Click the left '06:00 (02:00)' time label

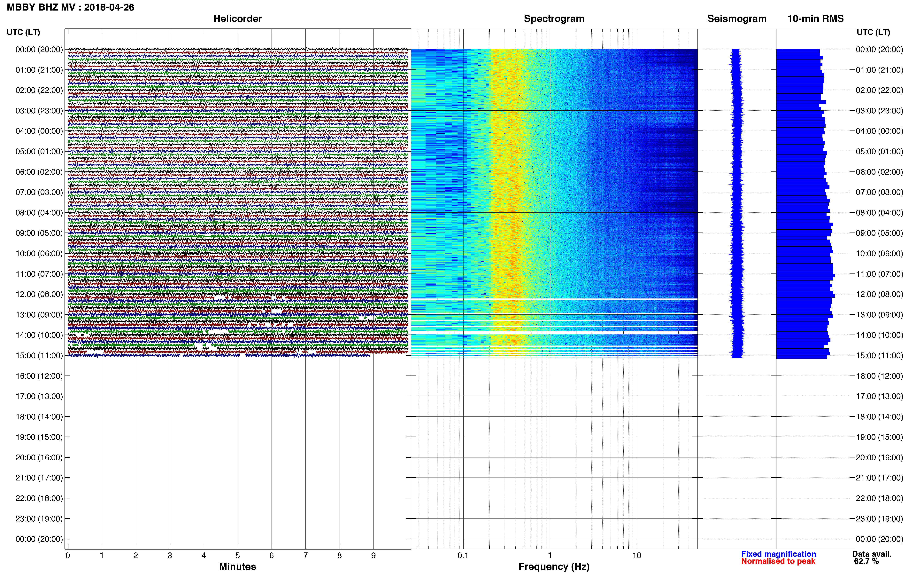[39, 172]
